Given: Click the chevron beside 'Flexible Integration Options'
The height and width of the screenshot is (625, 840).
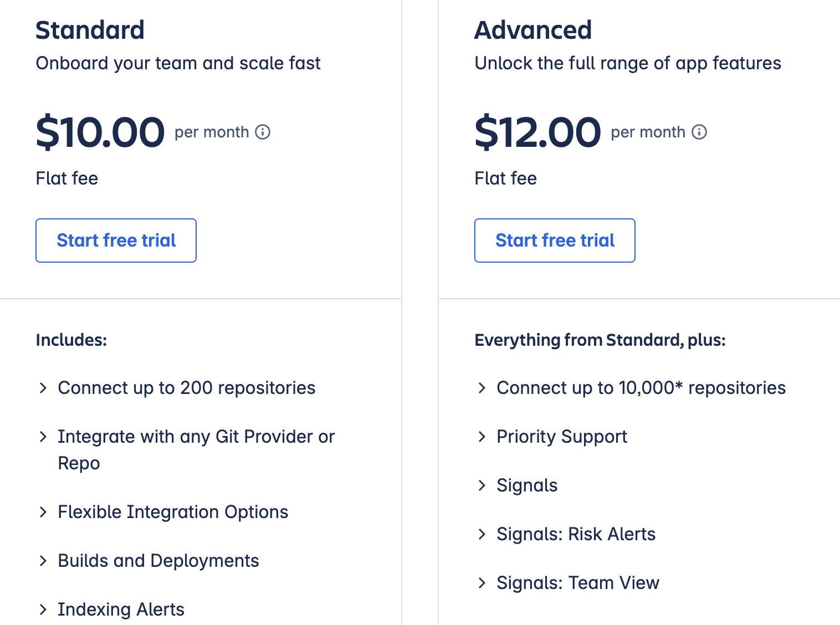Looking at the screenshot, I should [43, 512].
